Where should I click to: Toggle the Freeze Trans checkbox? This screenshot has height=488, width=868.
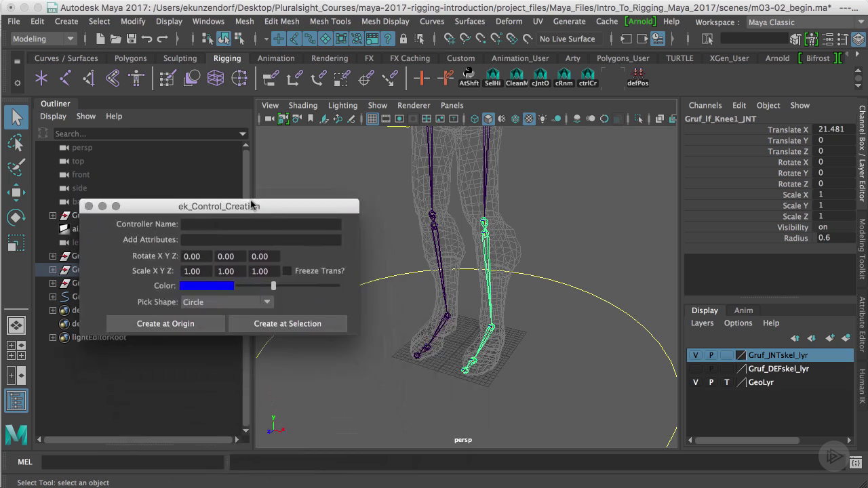(288, 270)
